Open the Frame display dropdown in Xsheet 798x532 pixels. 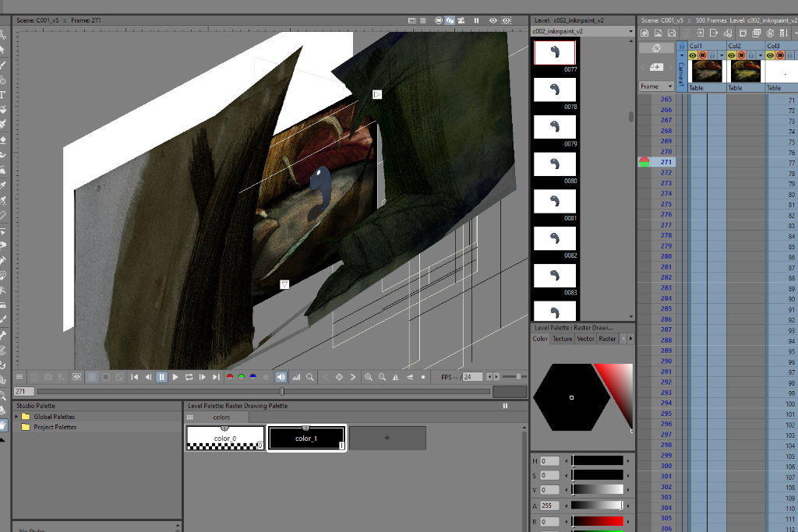657,86
